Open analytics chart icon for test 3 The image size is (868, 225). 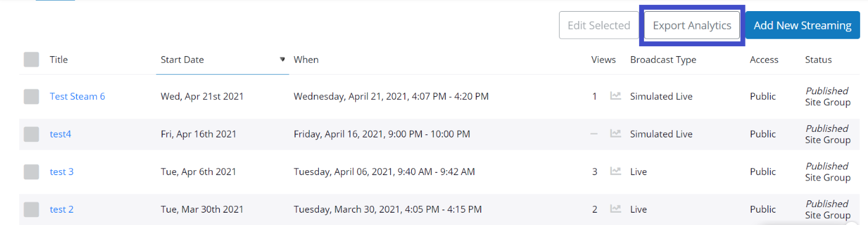coord(615,171)
